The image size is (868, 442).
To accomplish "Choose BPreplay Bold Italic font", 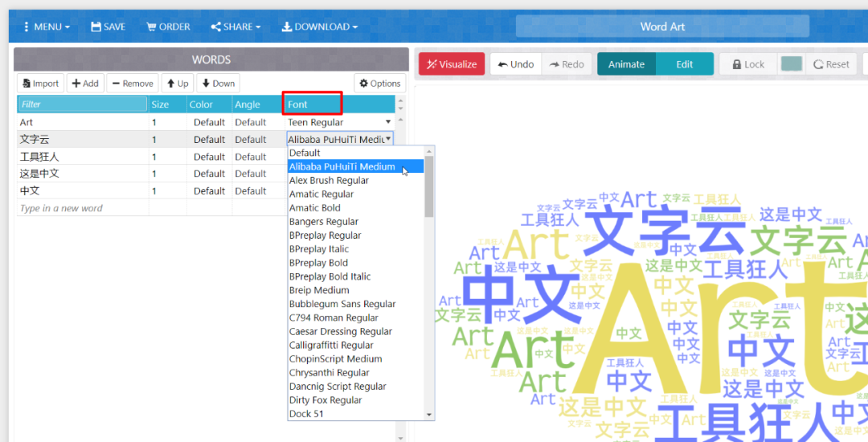I will [356, 276].
